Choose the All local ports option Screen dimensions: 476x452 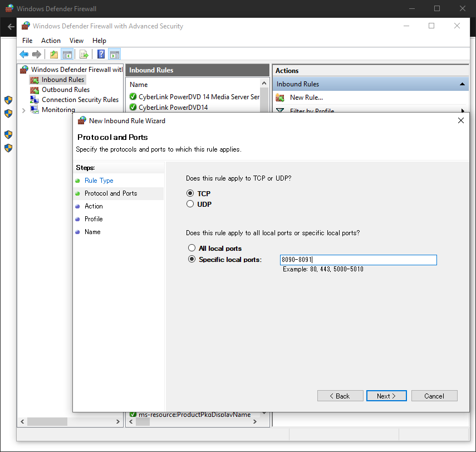click(x=192, y=247)
